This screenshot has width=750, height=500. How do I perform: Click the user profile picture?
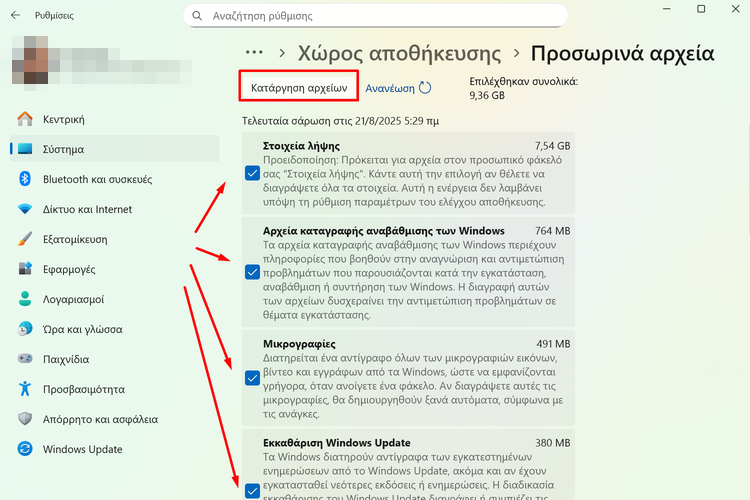(x=30, y=62)
